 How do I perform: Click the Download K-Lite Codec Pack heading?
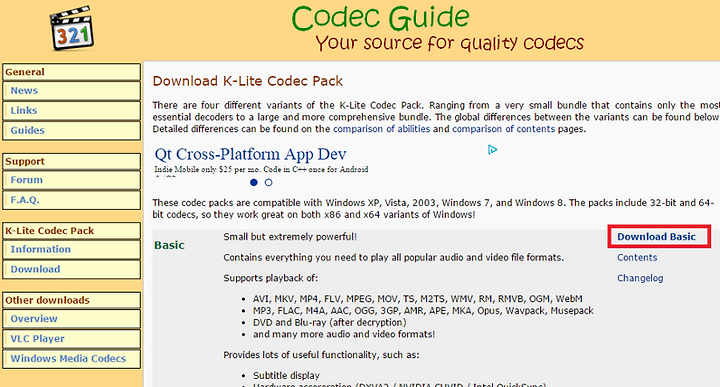pos(248,81)
